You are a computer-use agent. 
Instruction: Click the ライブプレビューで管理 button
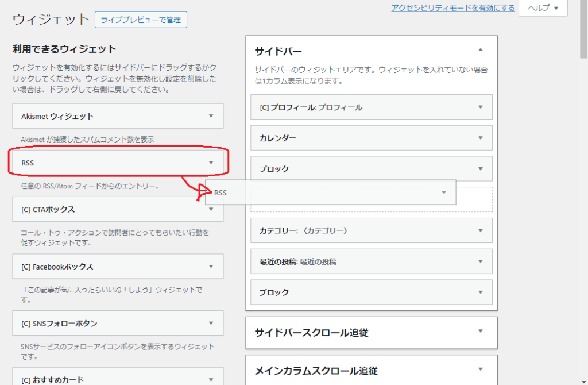pyautogui.click(x=141, y=20)
